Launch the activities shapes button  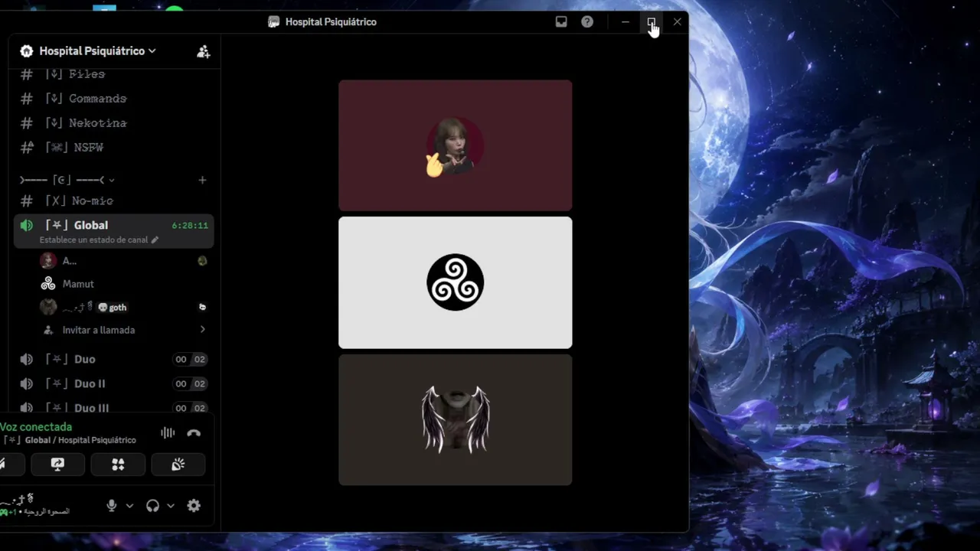(118, 465)
